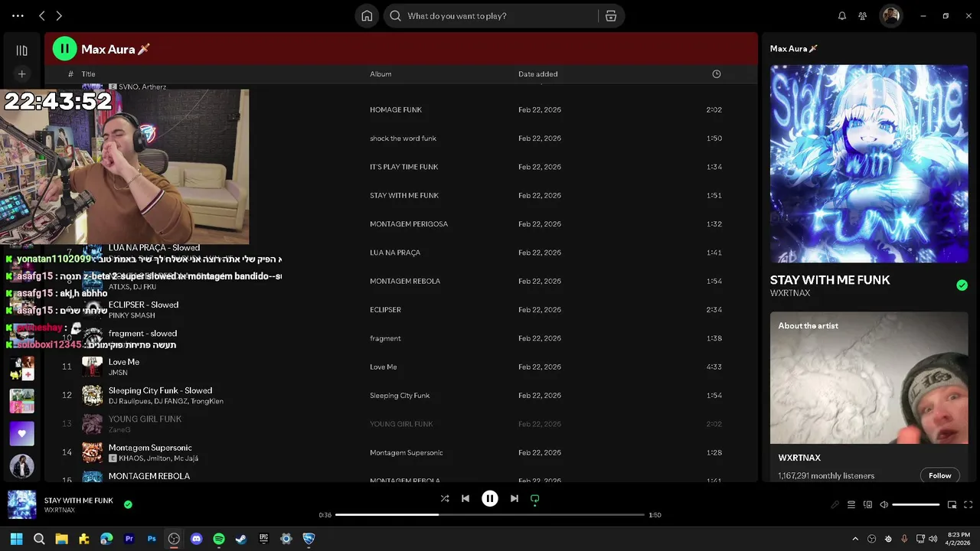This screenshot has width=980, height=551.
Task: Click the bottom bar album art thumbnail
Action: 21,504
